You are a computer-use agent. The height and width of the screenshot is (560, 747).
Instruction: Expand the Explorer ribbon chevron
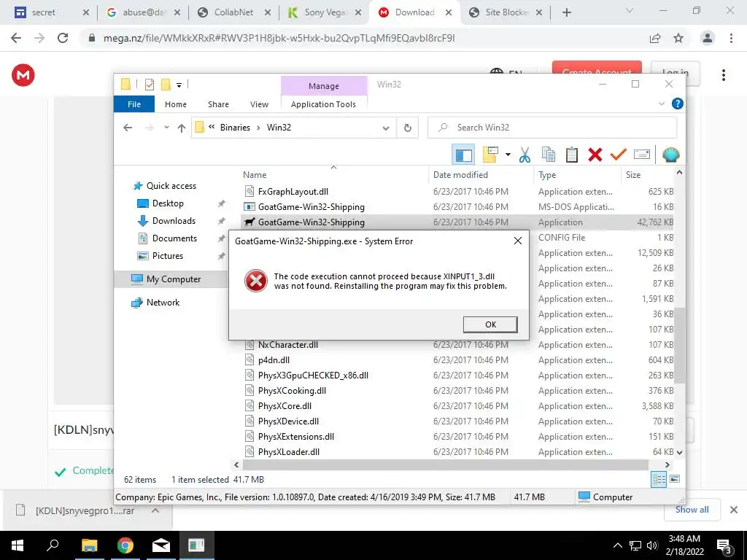click(x=661, y=104)
